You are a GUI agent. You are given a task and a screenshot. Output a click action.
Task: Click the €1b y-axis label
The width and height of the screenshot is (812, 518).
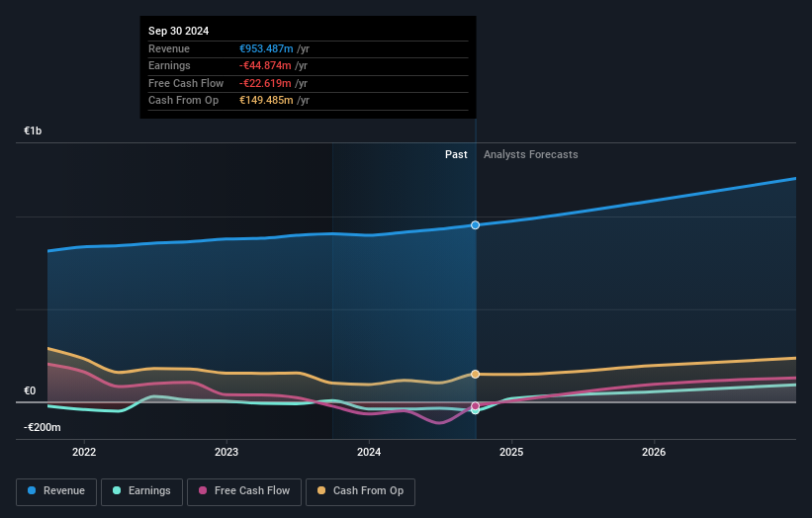[33, 130]
